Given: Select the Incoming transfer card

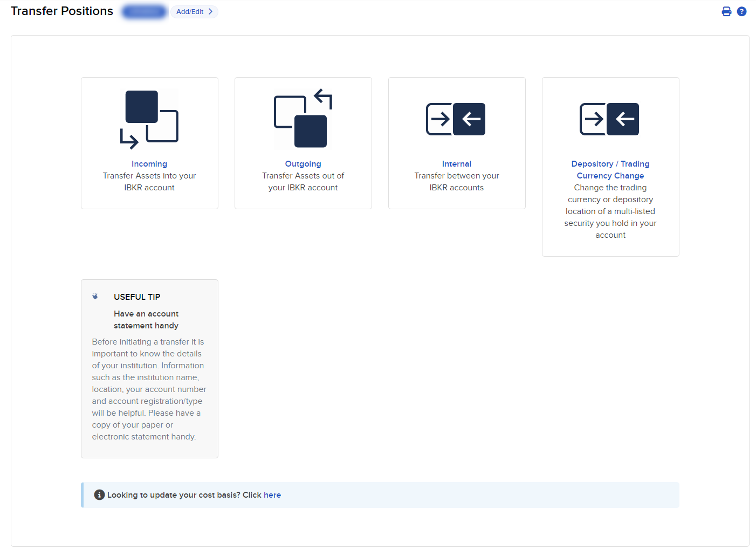Looking at the screenshot, I should coord(149,142).
